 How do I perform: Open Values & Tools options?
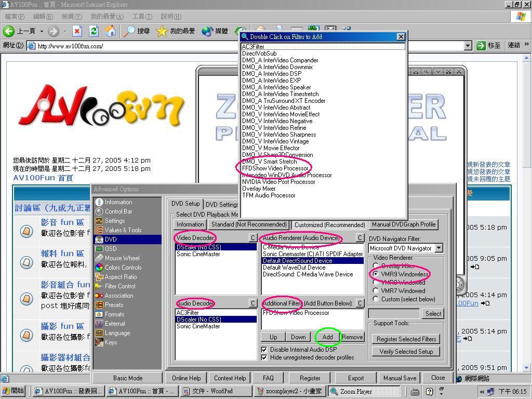pos(123,230)
